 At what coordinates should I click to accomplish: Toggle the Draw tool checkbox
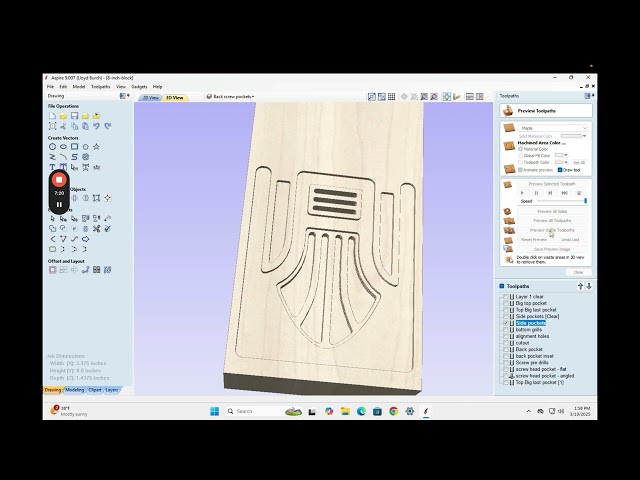tap(560, 170)
